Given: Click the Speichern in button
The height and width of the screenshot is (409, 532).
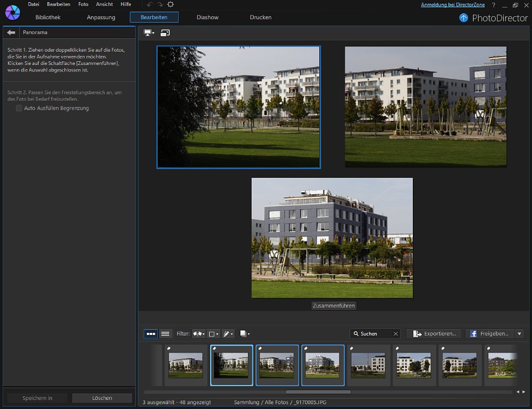Looking at the screenshot, I should click(x=37, y=398).
